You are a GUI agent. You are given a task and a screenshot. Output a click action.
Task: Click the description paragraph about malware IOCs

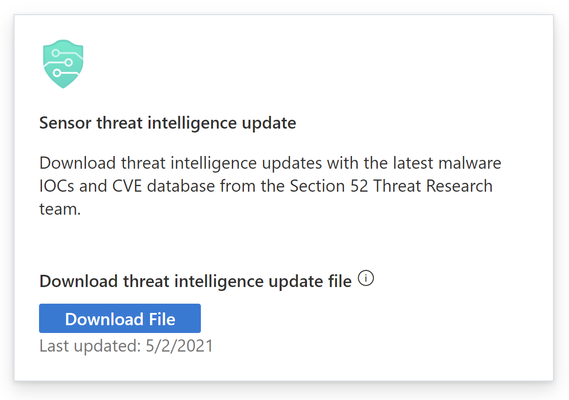click(x=270, y=186)
